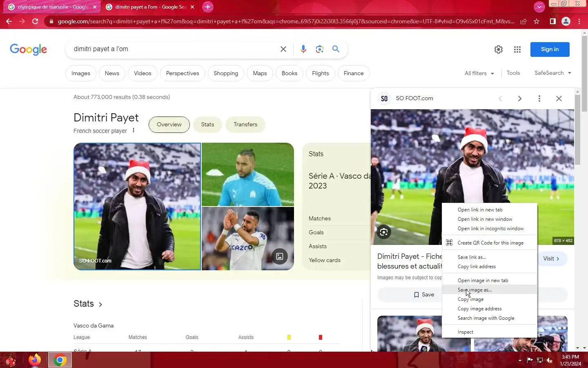The width and height of the screenshot is (588, 368).
Task: Click Chrome icon in the taskbar
Action: pos(60,360)
